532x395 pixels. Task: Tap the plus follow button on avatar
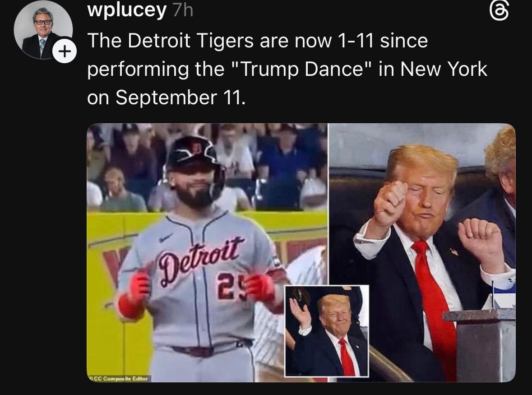point(65,51)
